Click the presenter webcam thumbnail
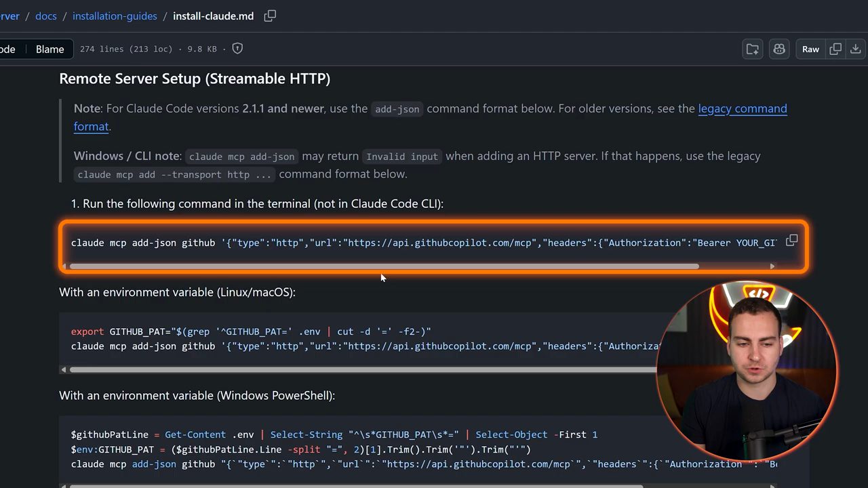The width and height of the screenshot is (868, 488). click(x=747, y=372)
